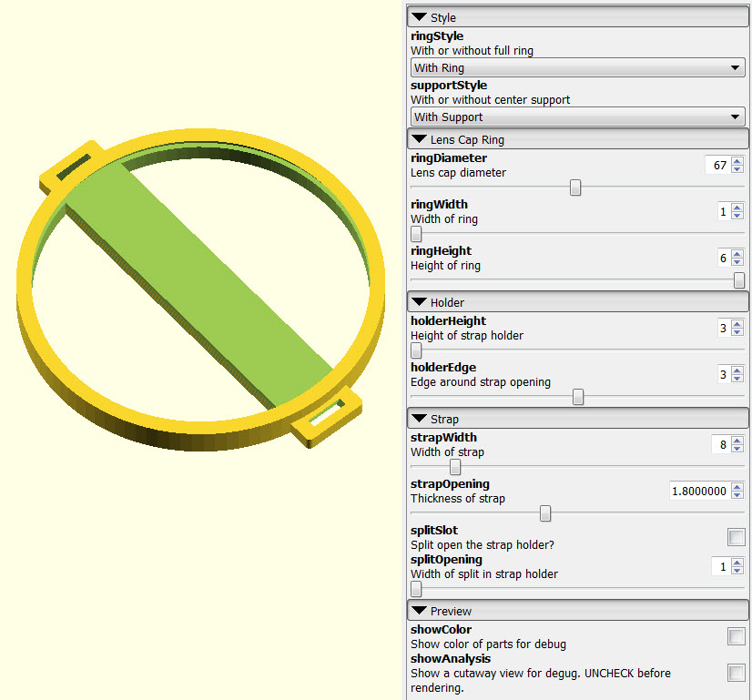
Task: Click the green center support in preview
Action: (x=199, y=285)
